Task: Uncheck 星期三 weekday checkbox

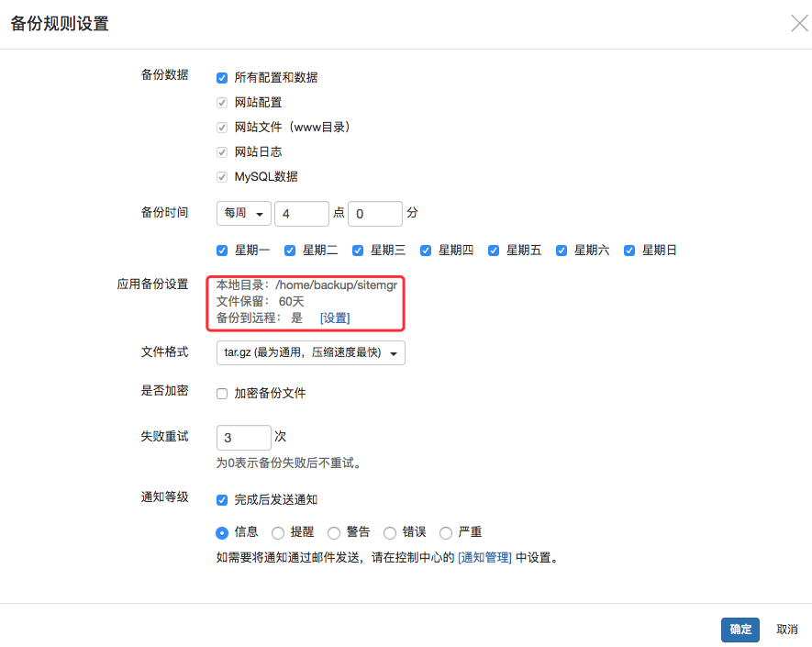Action: (358, 251)
